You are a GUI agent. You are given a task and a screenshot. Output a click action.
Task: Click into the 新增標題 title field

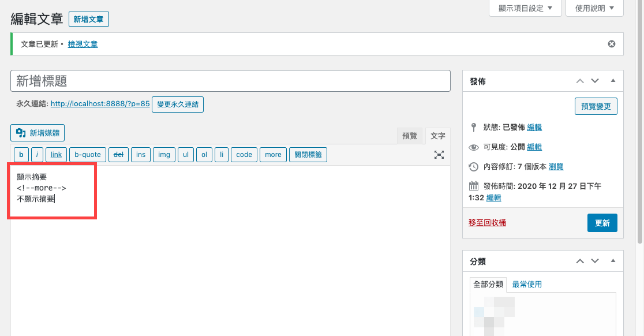pyautogui.click(x=230, y=81)
